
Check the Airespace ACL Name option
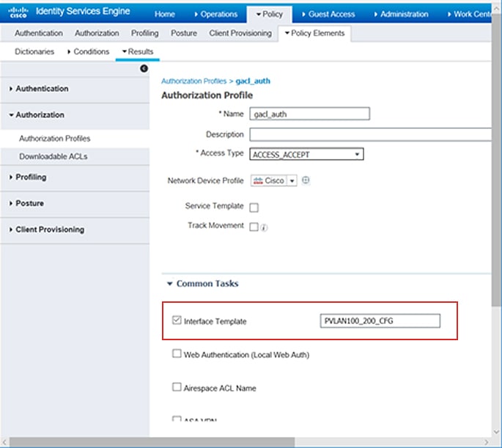point(177,387)
